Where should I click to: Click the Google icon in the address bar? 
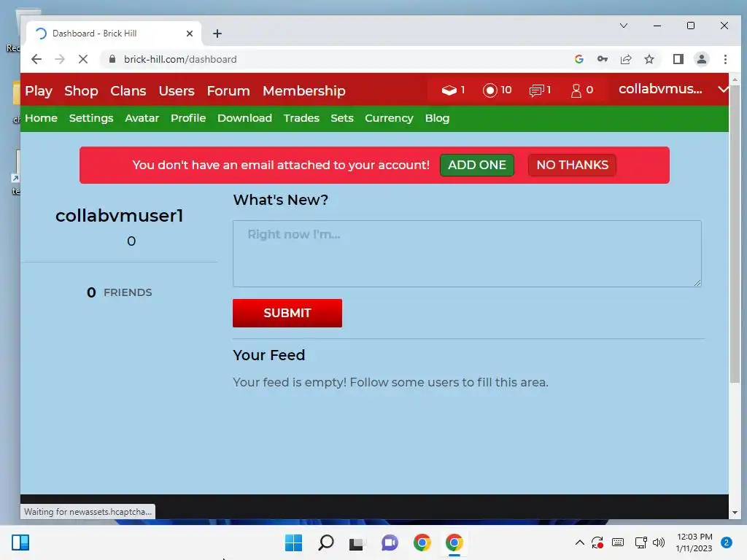pyautogui.click(x=578, y=59)
